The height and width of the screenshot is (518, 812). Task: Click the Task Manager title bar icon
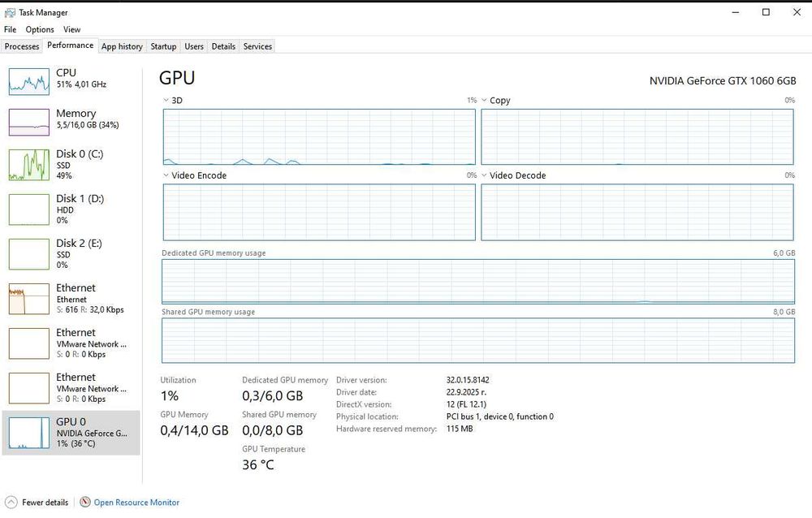(x=10, y=12)
